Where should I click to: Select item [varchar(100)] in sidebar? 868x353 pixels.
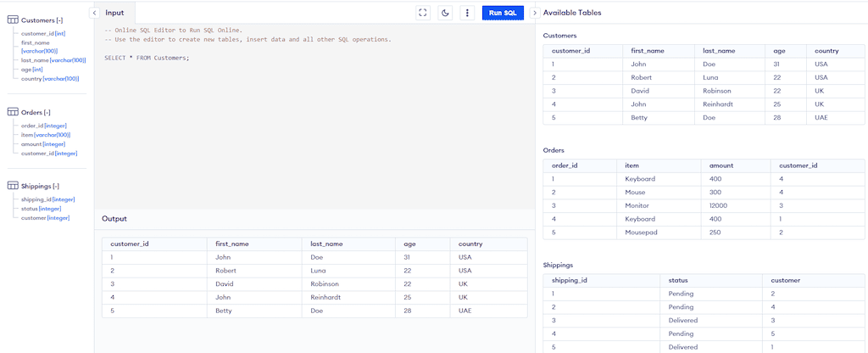coord(46,135)
